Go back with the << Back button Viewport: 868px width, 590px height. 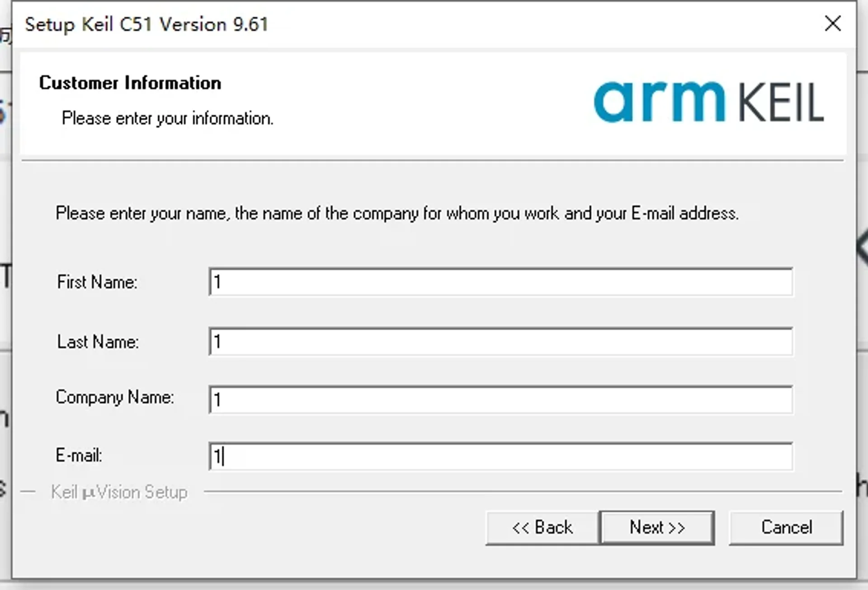point(542,528)
